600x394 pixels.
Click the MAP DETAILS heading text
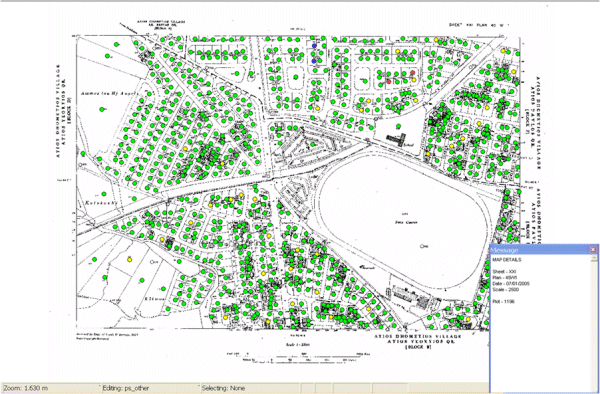pos(507,260)
